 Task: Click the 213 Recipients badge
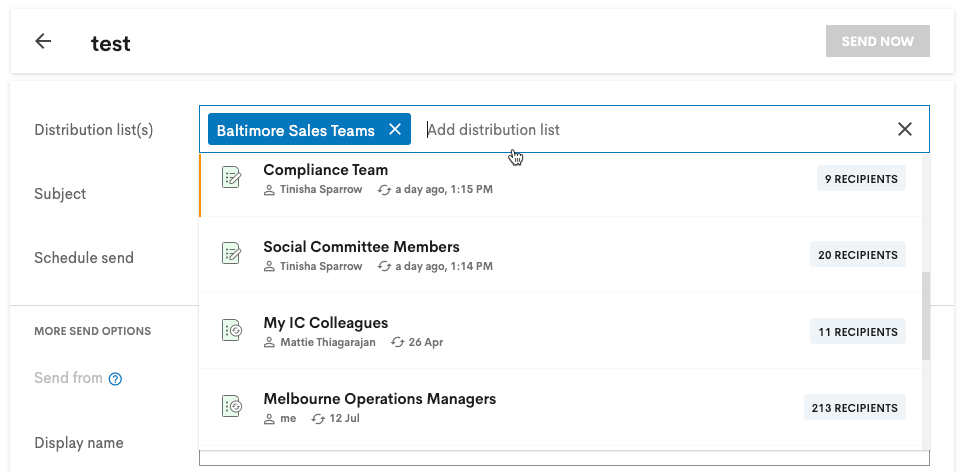point(855,408)
